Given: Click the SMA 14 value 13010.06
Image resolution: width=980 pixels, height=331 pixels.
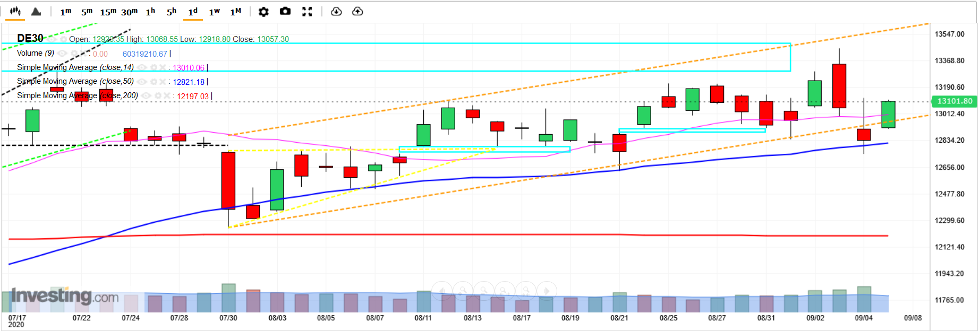Looking at the screenshot, I should click(189, 68).
